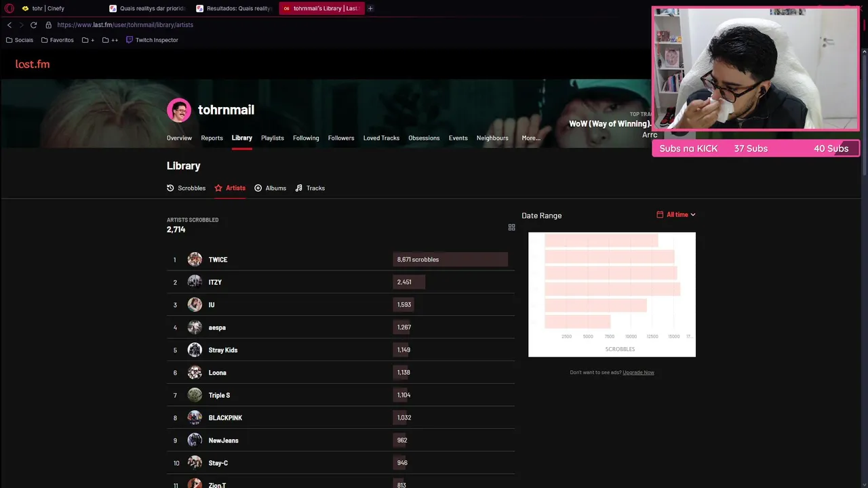The height and width of the screenshot is (488, 868).
Task: Select the Artists library view
Action: pos(230,188)
